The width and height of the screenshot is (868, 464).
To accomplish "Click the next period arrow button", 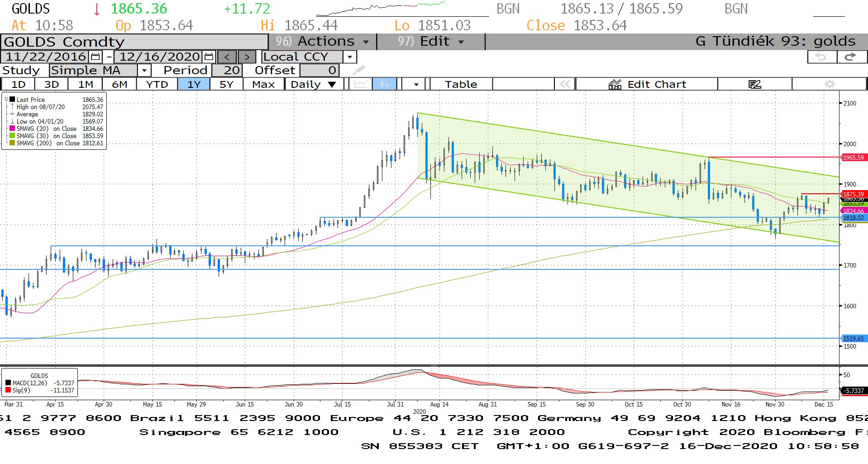I will (x=247, y=57).
